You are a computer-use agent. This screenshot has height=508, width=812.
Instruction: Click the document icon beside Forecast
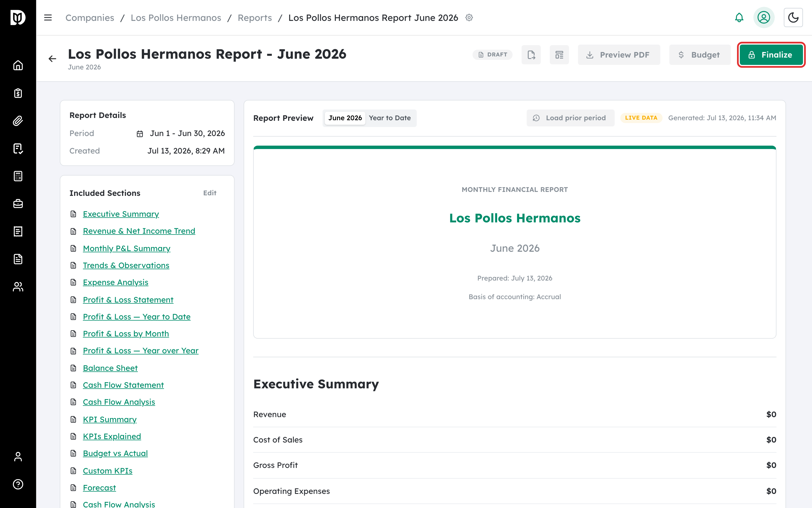pos(74,488)
